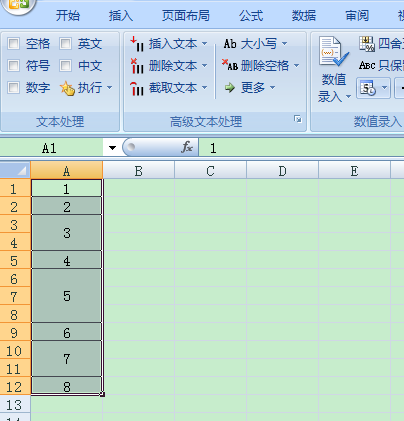Screen dimensions: 404x421
Task: Click the 截取文本 extract text icon
Action: [x=137, y=88]
